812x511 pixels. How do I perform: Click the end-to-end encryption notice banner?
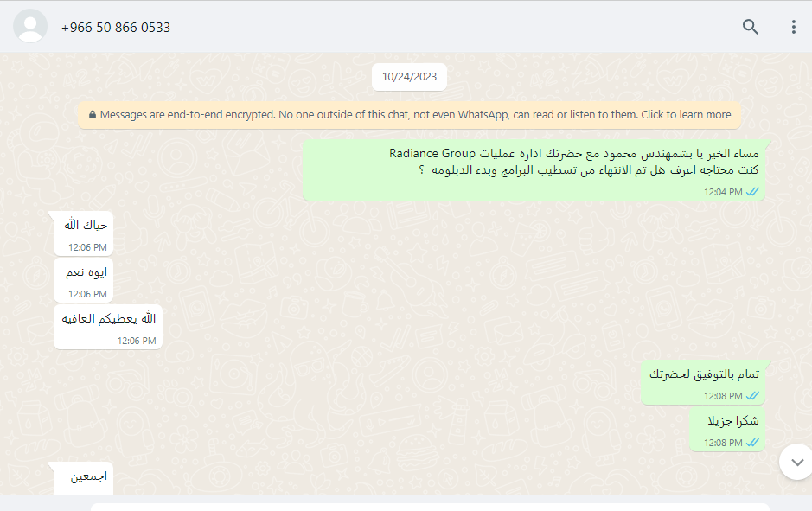click(409, 115)
